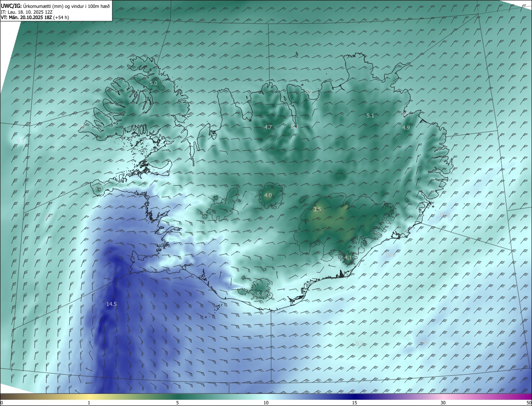This screenshot has height=406, width=532.
Task: Click the title text 'UWC/IG: Úrkomumætti (mm)'
Action: (x=32, y=6)
